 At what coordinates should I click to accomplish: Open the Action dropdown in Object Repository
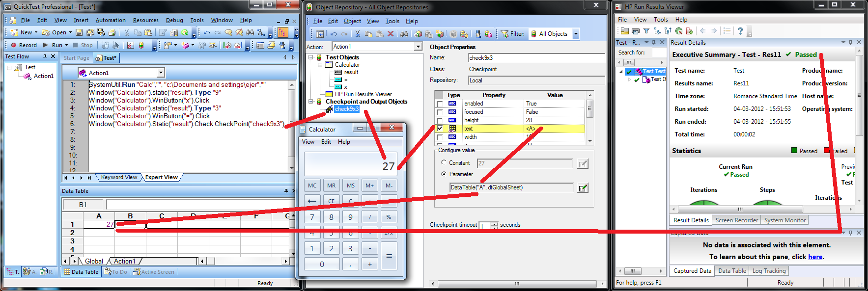pyautogui.click(x=418, y=47)
